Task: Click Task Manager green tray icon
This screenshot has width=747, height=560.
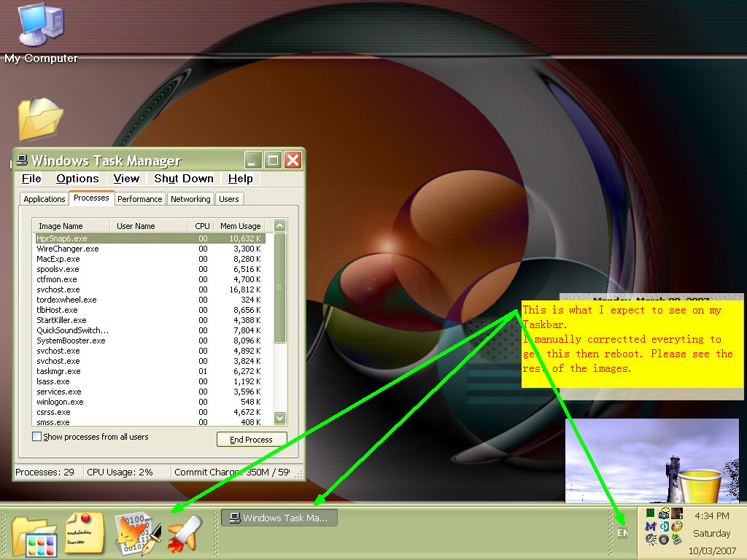Action: [651, 513]
